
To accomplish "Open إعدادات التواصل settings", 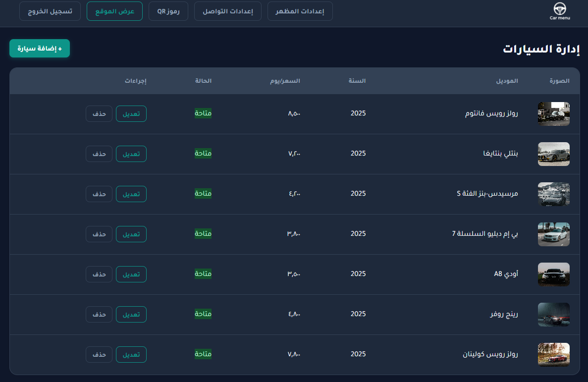I will (228, 11).
